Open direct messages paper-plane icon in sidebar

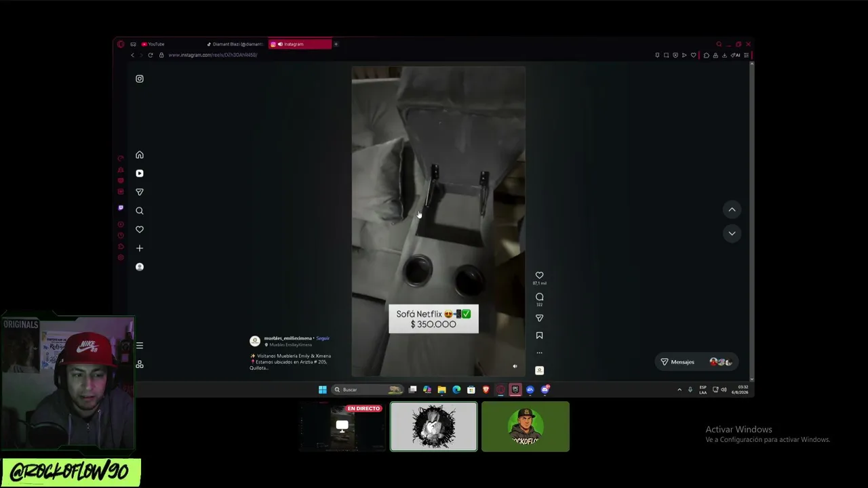point(140,192)
